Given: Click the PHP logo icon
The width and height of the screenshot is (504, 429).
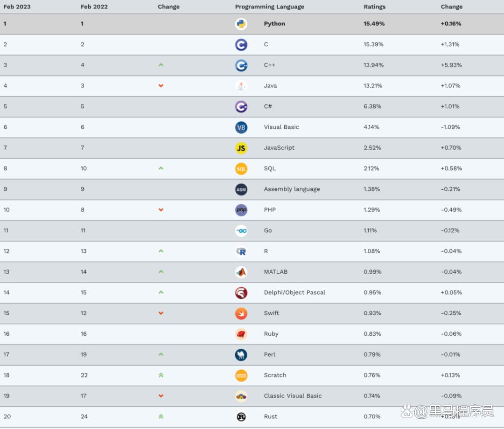Looking at the screenshot, I should 241,210.
